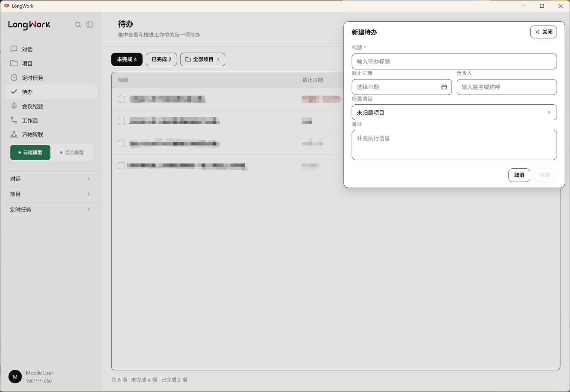Select the 未完成 4 tab
The height and width of the screenshot is (392, 570).
pos(127,59)
